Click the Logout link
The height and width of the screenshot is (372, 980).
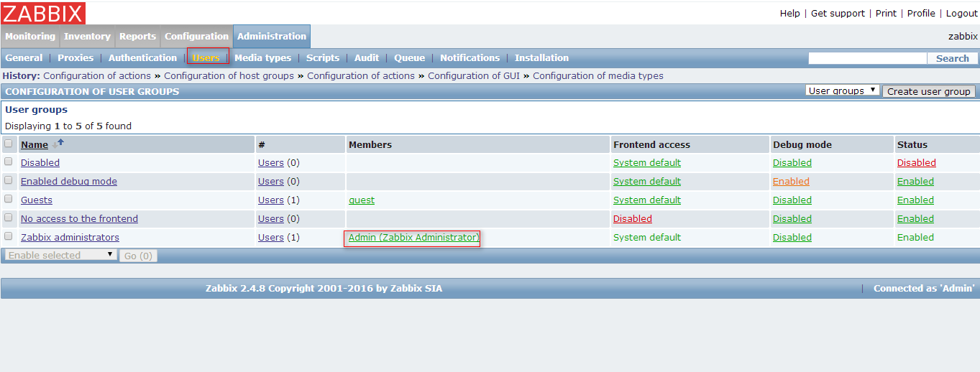point(962,14)
